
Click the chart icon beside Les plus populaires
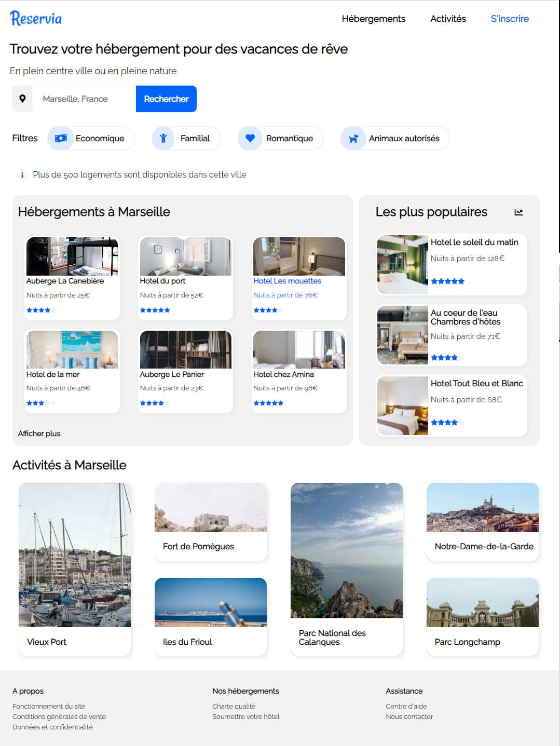click(518, 212)
